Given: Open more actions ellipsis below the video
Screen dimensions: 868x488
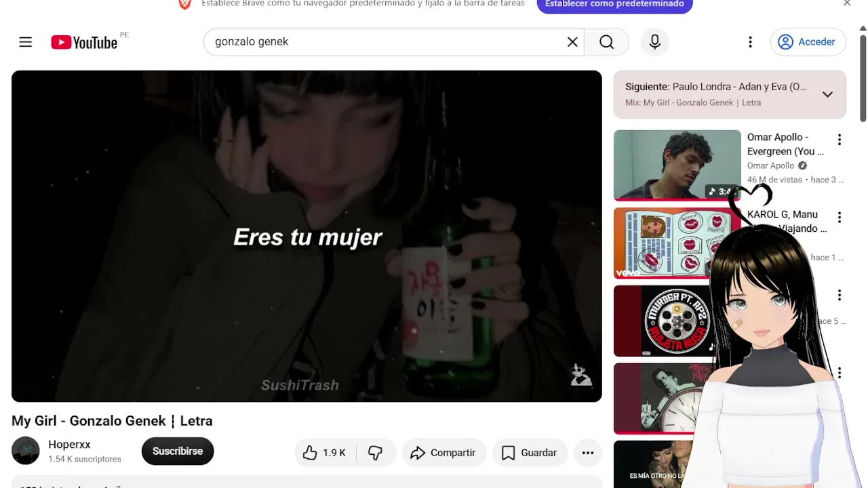Looking at the screenshot, I should point(588,453).
